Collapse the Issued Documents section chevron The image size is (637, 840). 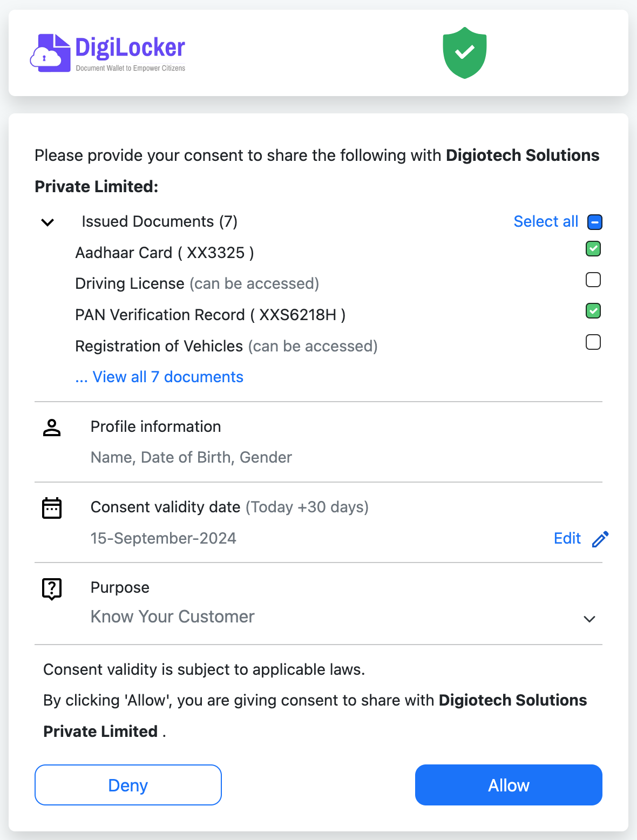click(x=48, y=222)
